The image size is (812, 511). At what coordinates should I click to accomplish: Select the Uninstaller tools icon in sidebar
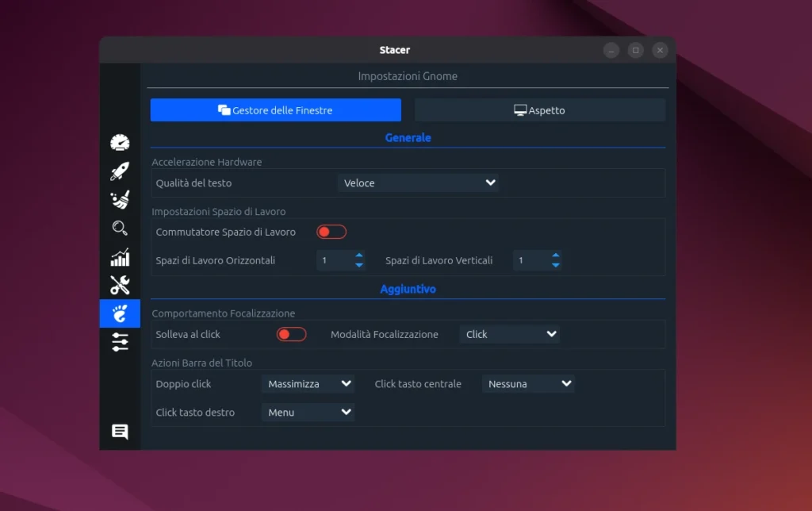click(120, 285)
